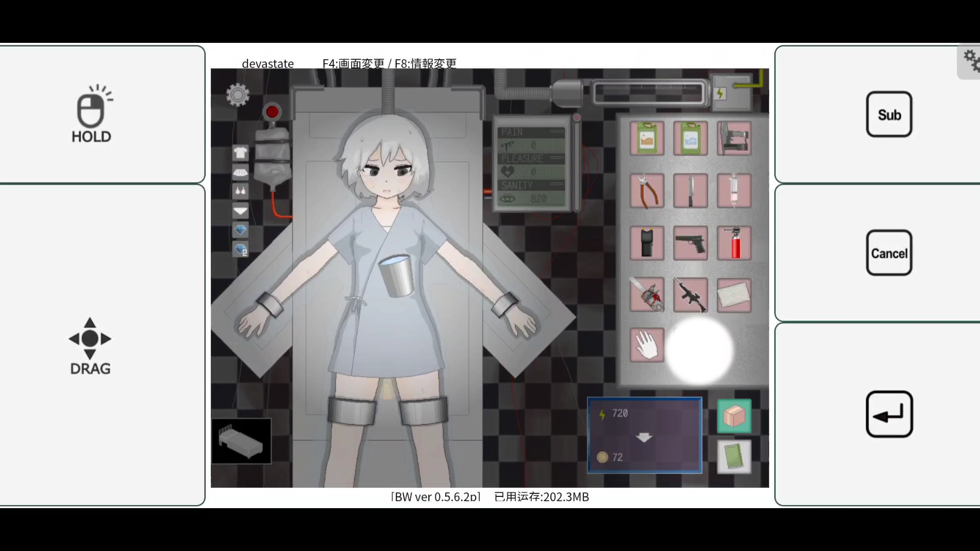The image size is (980, 551).
Task: Select the pliers tool slot
Action: (647, 191)
